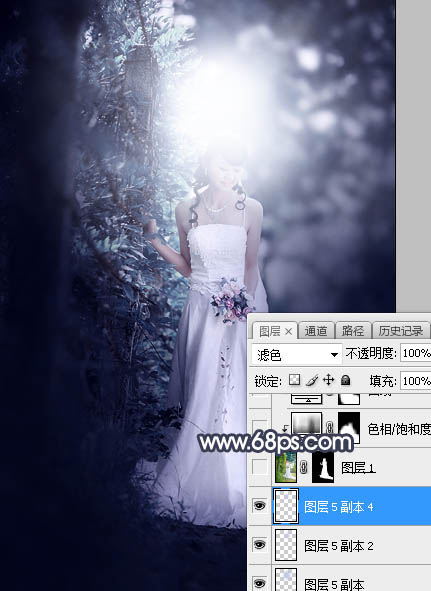Open the 历史记录 tab

[400, 331]
